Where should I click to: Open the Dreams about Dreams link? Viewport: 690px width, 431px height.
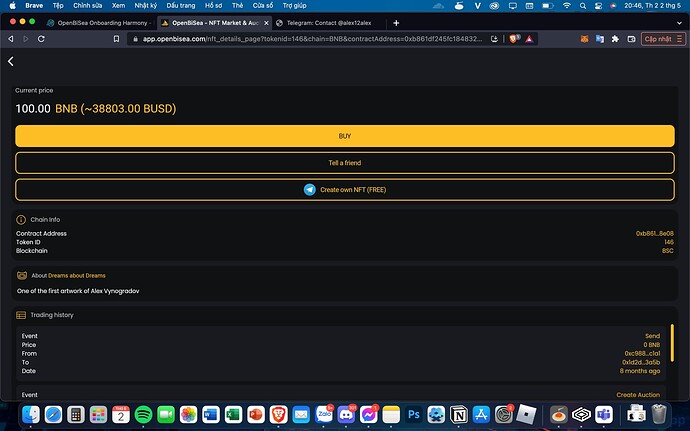77,276
